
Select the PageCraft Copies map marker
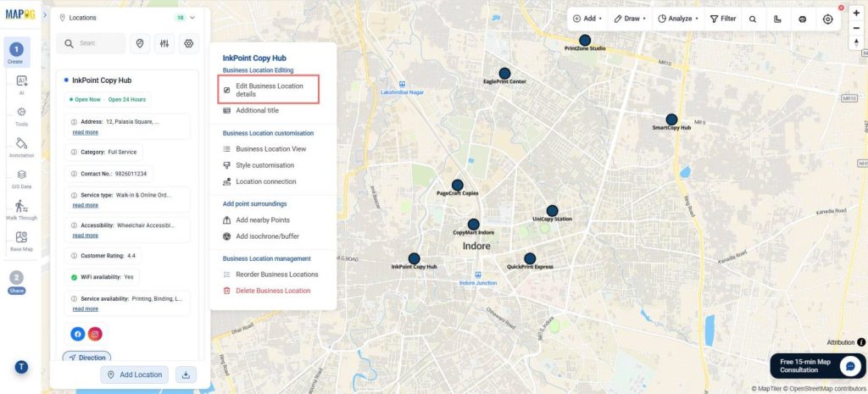(x=457, y=186)
